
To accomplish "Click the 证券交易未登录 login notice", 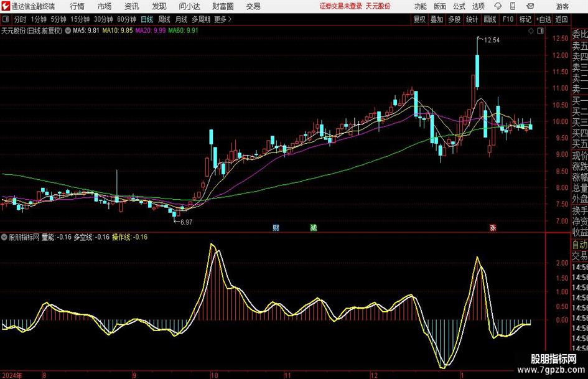I will 341,6.
